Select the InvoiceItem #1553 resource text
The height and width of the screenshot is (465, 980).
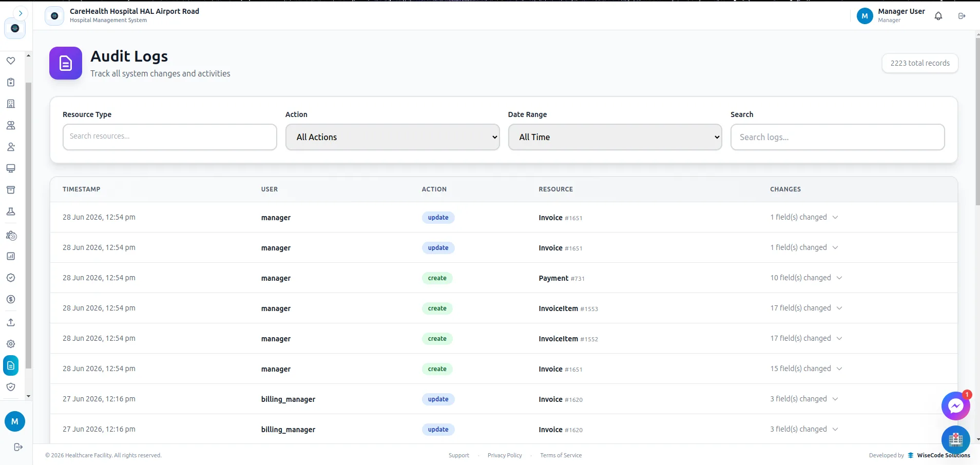point(568,308)
